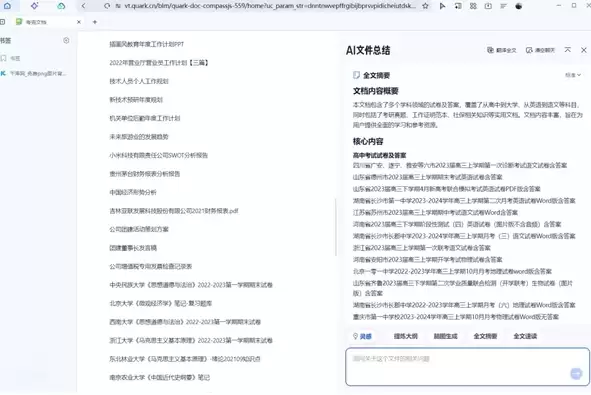Click the tab list icon left of the tab
Screen dimensions: 591x395
click(x=2, y=22)
